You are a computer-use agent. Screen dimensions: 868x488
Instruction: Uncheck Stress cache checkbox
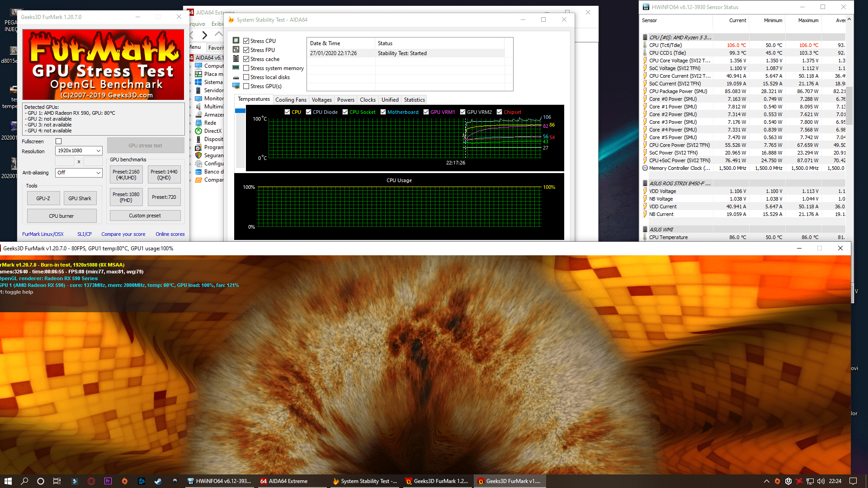pos(246,59)
